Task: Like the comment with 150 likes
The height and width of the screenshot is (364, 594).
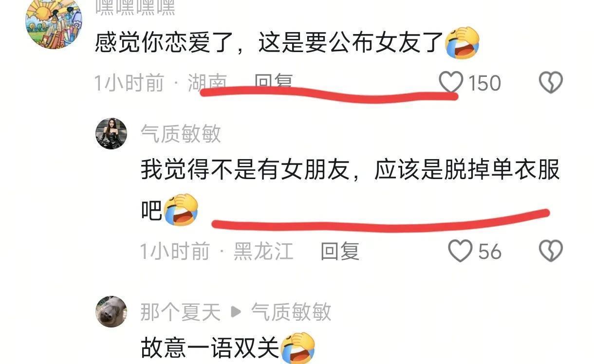Action: tap(451, 83)
